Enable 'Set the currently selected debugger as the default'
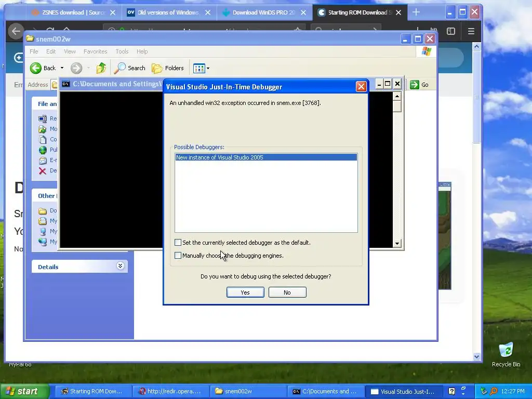 [178, 242]
